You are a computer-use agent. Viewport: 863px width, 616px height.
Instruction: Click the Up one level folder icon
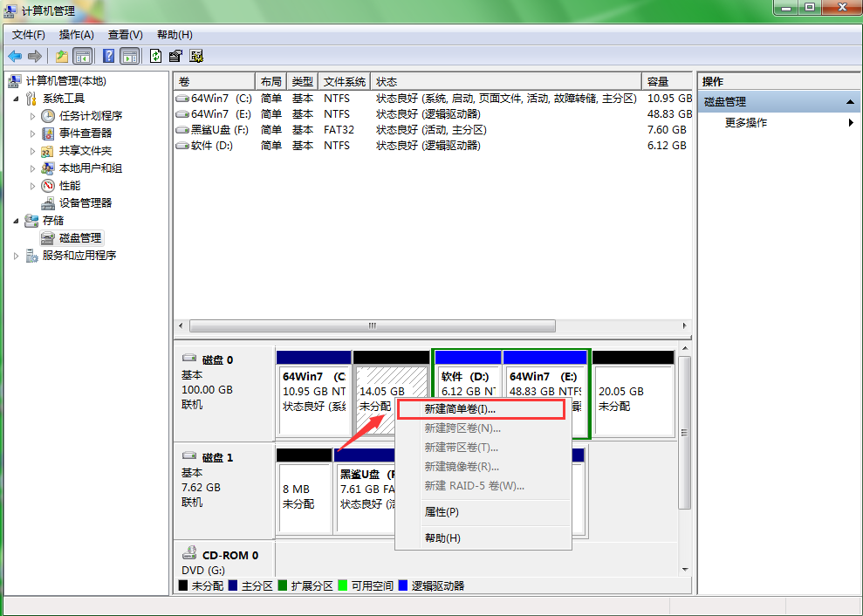[61, 56]
